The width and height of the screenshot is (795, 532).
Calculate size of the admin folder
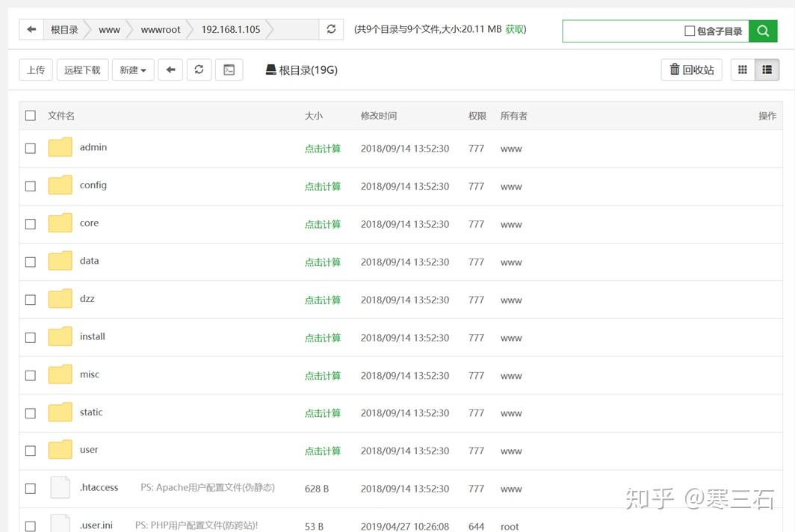tap(323, 149)
